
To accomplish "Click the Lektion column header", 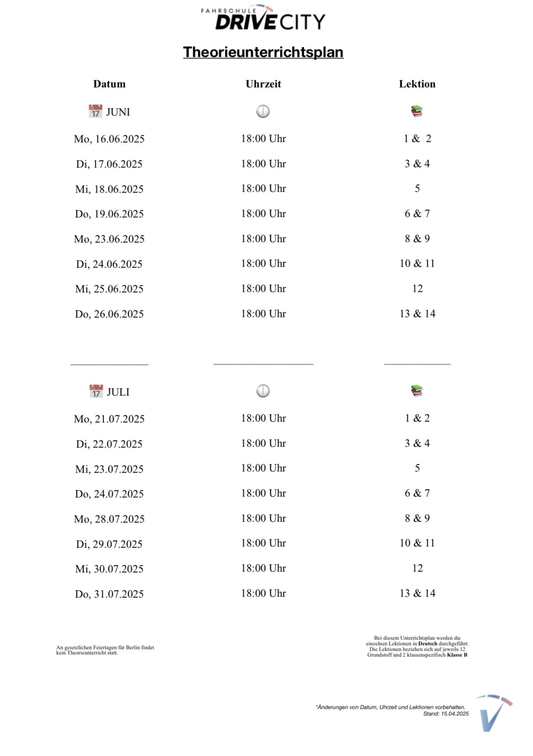I will point(417,84).
